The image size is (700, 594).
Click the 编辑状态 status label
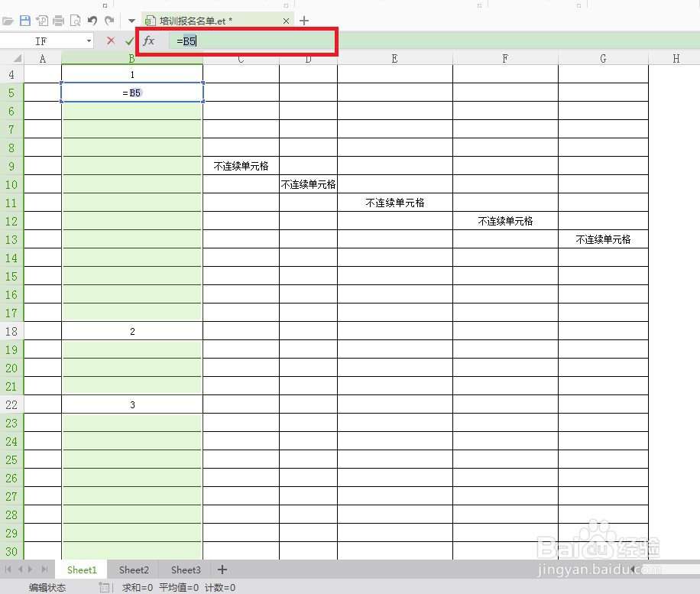point(47,587)
